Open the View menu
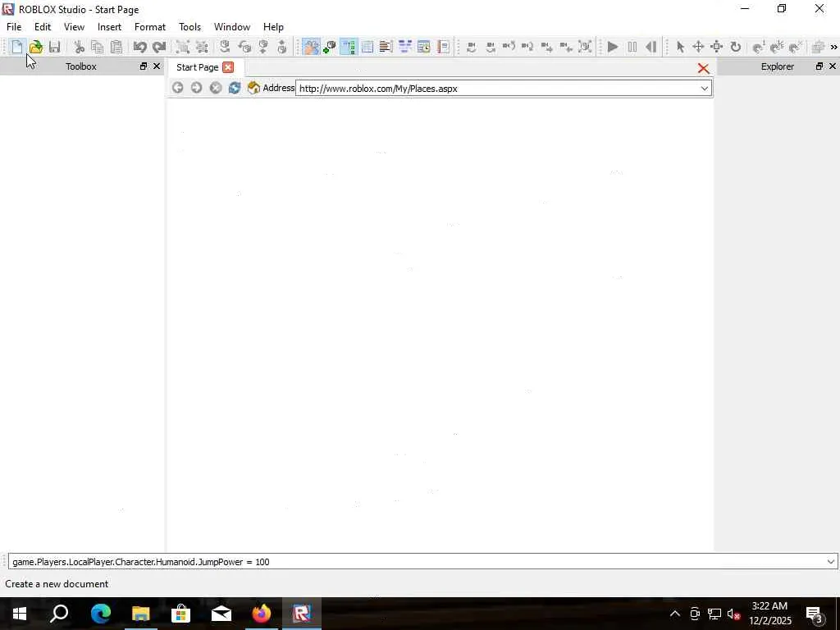Image resolution: width=840 pixels, height=630 pixels. (x=74, y=27)
